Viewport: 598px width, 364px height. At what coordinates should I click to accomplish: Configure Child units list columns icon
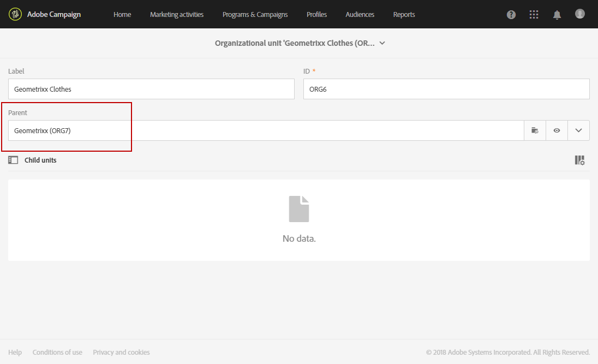(579, 160)
